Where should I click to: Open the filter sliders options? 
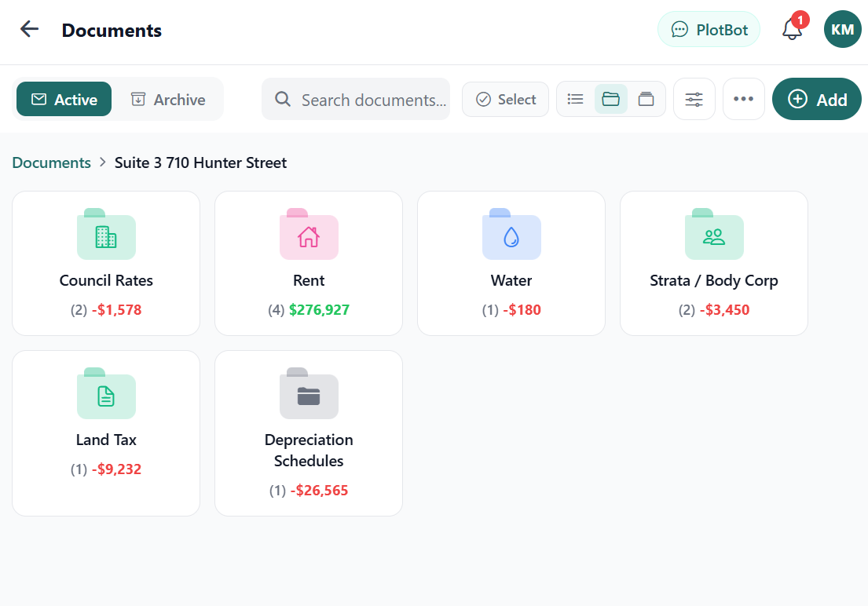click(x=694, y=99)
